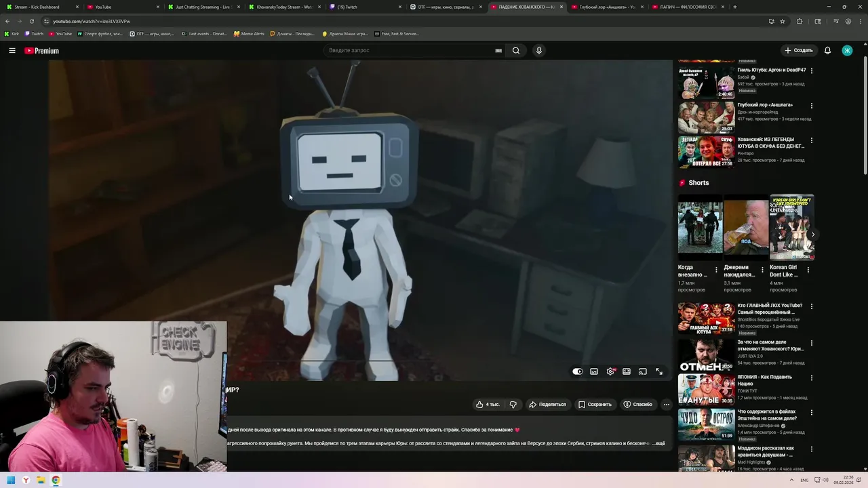The height and width of the screenshot is (488, 868).
Task: Open Windows Start menu
Action: [11, 480]
